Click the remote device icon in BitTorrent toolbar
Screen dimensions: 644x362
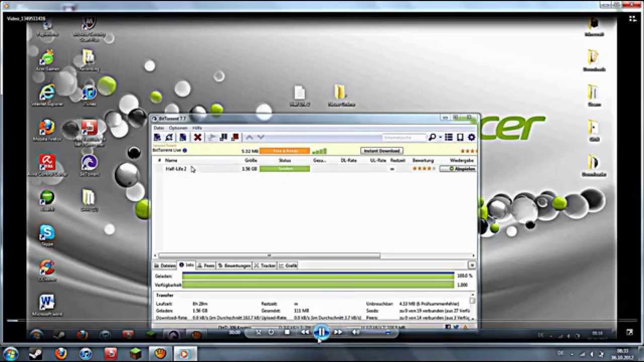point(460,137)
